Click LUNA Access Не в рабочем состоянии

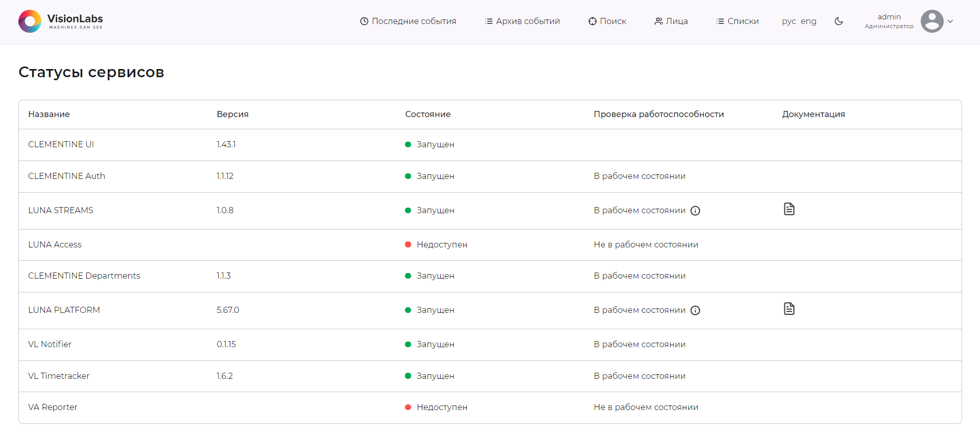[x=646, y=245]
